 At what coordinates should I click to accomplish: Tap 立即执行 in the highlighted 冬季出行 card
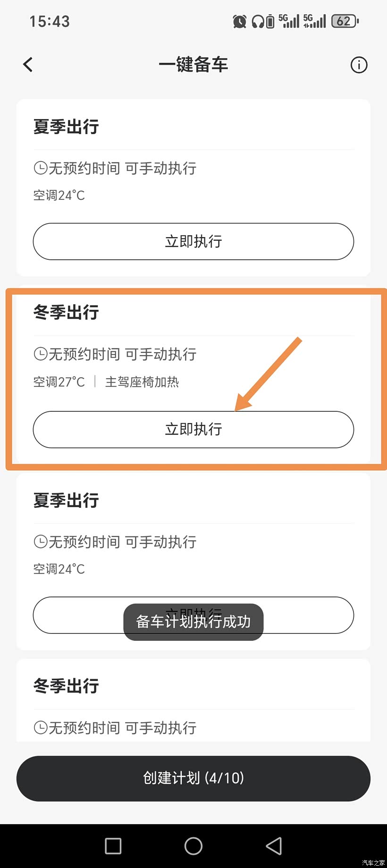click(193, 429)
